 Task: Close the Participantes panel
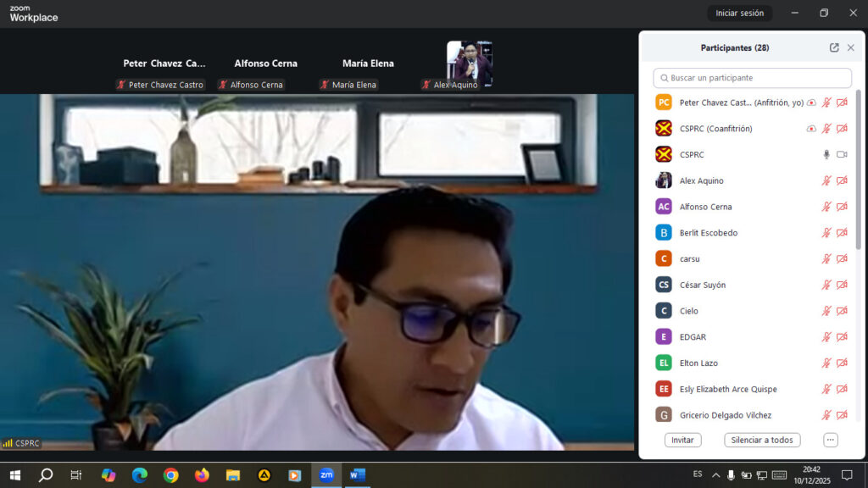[x=851, y=48]
